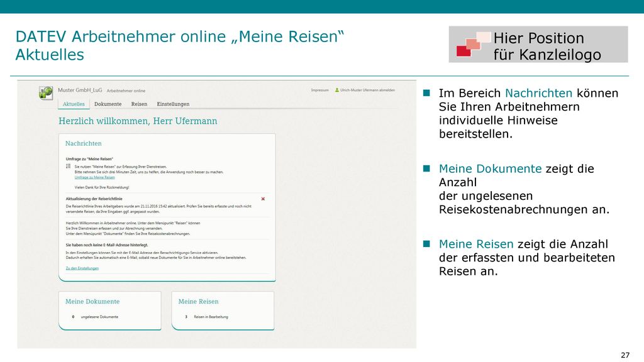The width and height of the screenshot is (644, 362).
Task: Click Ulrich-Muster Ufermann abmelden link
Action: [x=367, y=90]
